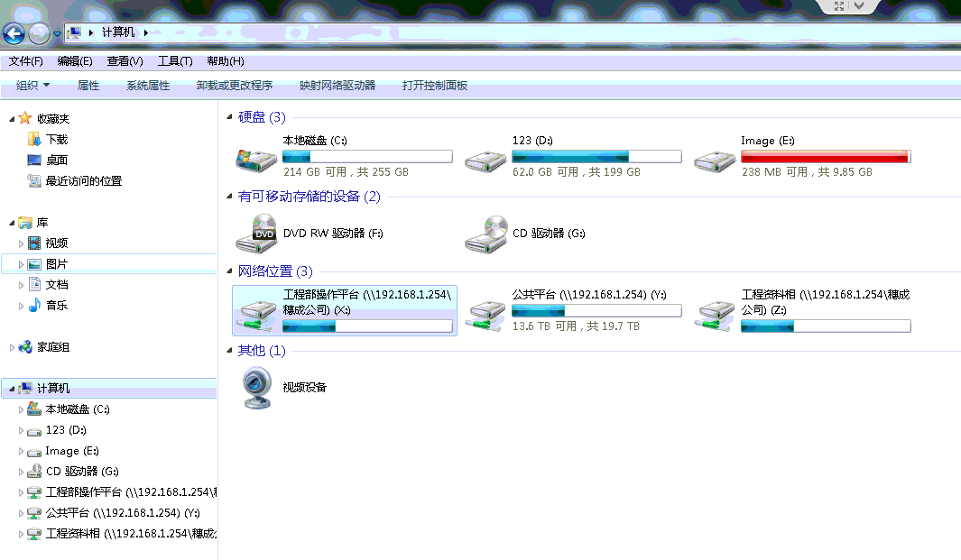Screen dimensions: 961x560
Task: Click the 计算机 breadcrumb in the address bar
Action: point(117,32)
